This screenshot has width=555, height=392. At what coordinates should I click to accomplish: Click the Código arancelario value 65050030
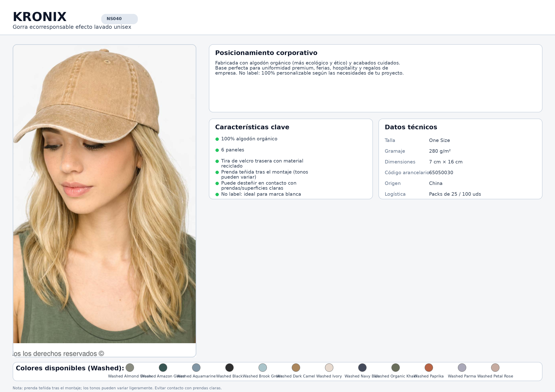pyautogui.click(x=441, y=172)
